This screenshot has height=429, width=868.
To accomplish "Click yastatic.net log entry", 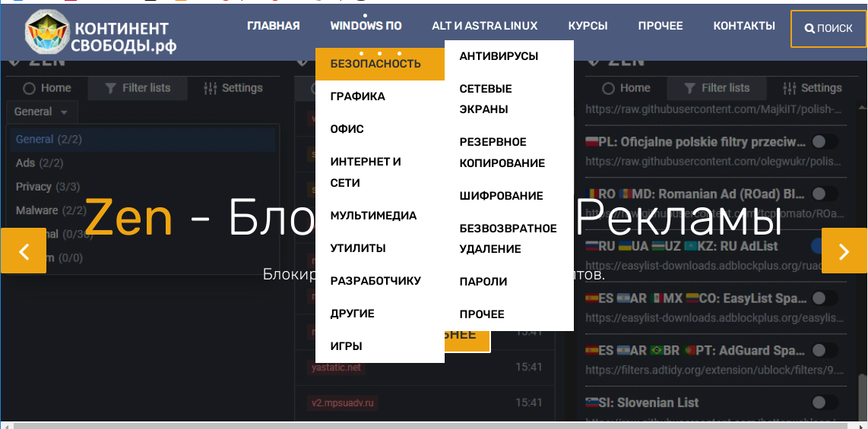I will (337, 367).
